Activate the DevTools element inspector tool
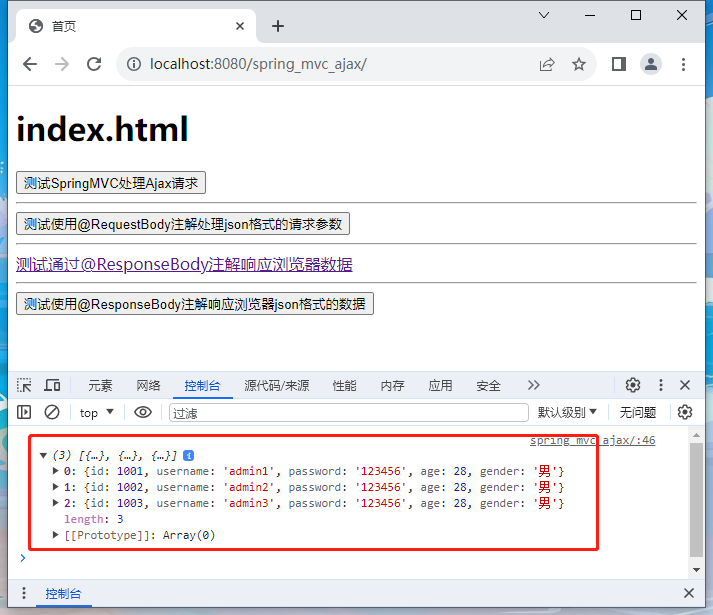 (24, 385)
